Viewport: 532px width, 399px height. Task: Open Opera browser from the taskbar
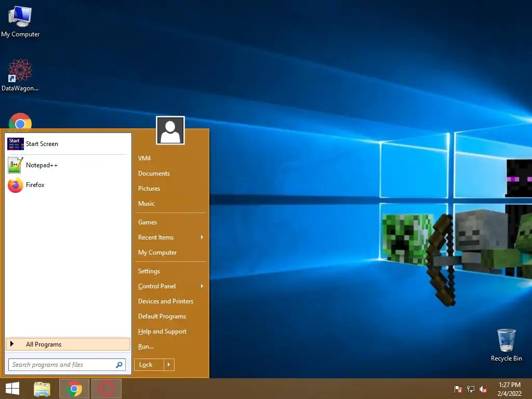click(106, 389)
